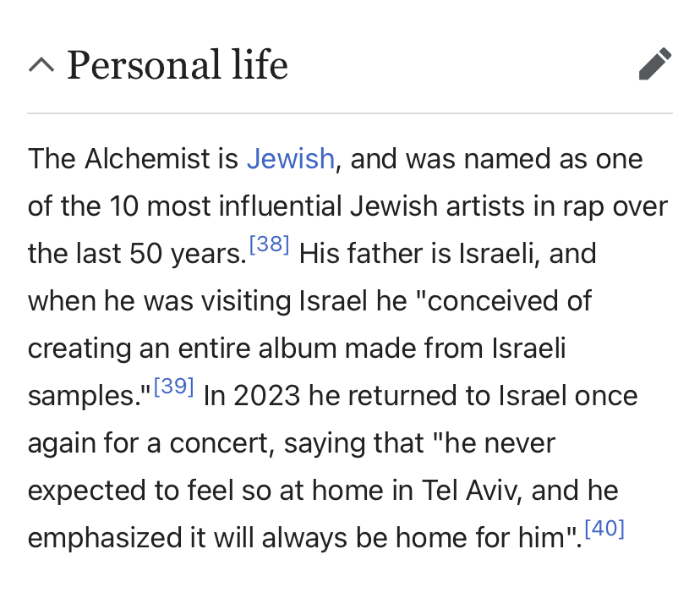This screenshot has width=700, height=593.
Task: Click the word 'emphasized' in last line
Action: (x=105, y=537)
